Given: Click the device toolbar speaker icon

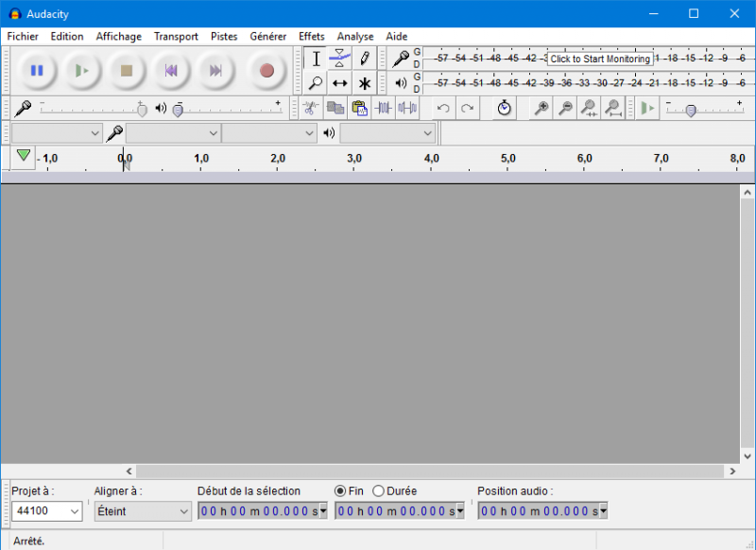Looking at the screenshot, I should tap(329, 133).
